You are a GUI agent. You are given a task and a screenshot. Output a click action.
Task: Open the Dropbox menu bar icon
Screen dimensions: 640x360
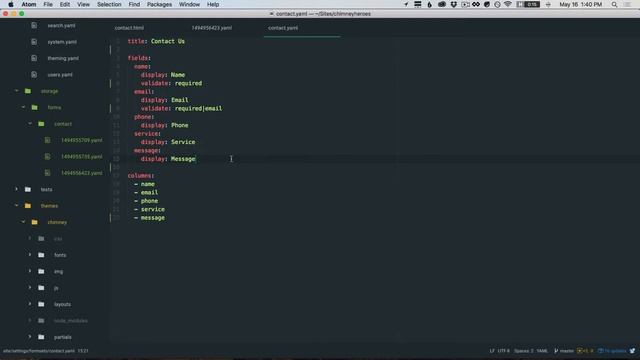(x=453, y=4)
